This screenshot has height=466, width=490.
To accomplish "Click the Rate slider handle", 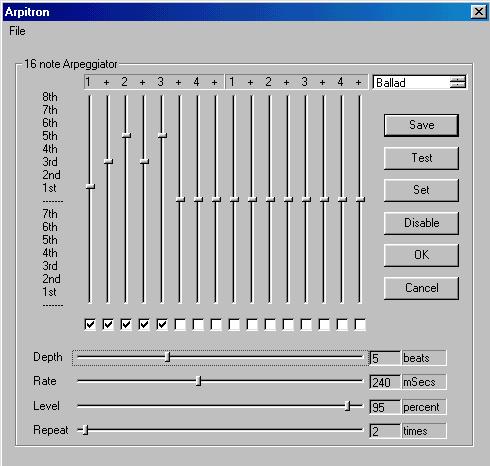I will point(198,381).
